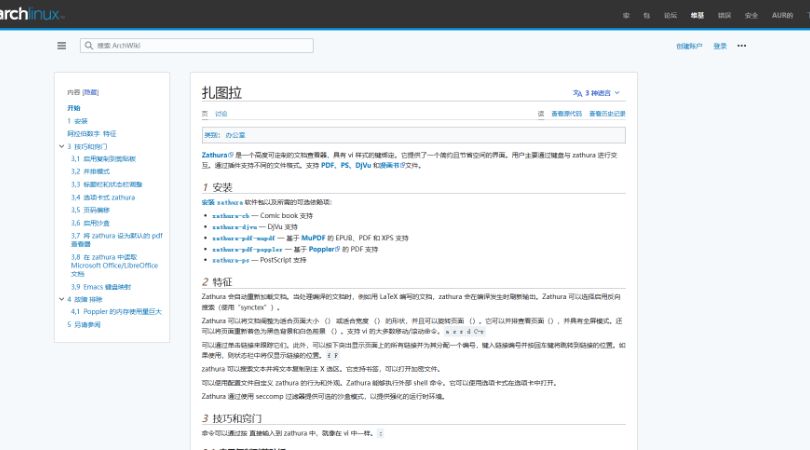This screenshot has height=450, width=810.
Task: Open the 查看源代码 view source tab
Action: click(x=566, y=114)
